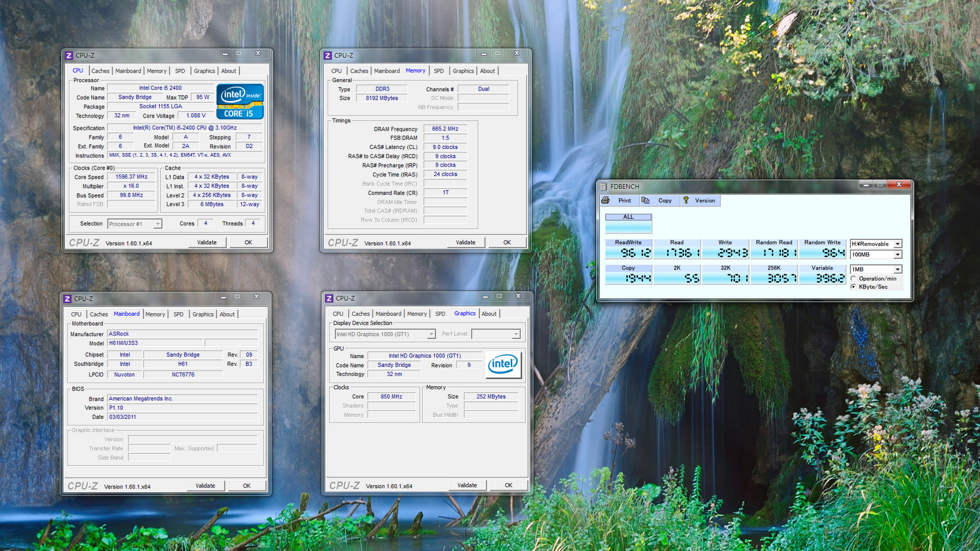The height and width of the screenshot is (551, 980).
Task: Click the BIOS date '03/03/2011'
Action: tap(183, 418)
